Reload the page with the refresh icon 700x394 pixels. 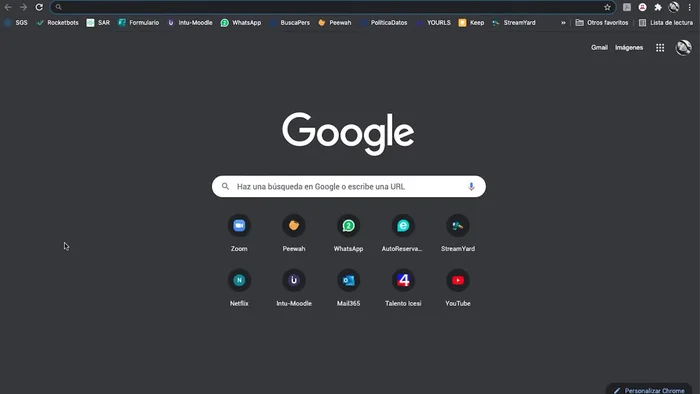coord(39,7)
